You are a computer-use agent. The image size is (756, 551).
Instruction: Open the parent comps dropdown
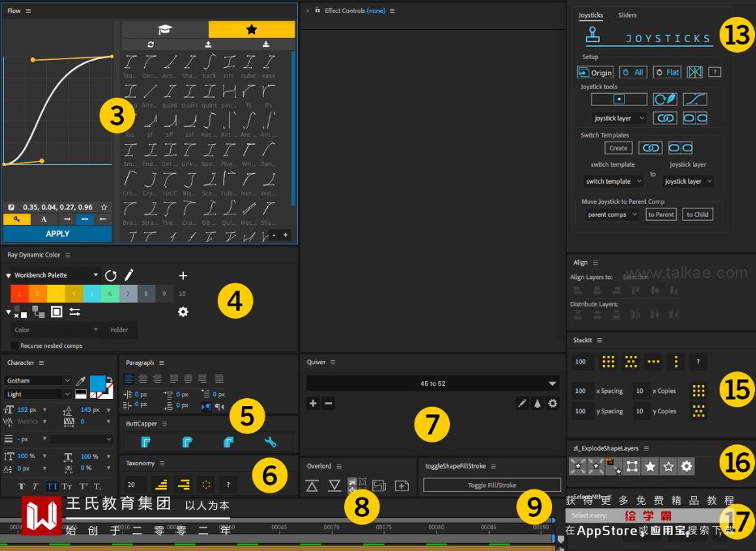click(x=612, y=214)
